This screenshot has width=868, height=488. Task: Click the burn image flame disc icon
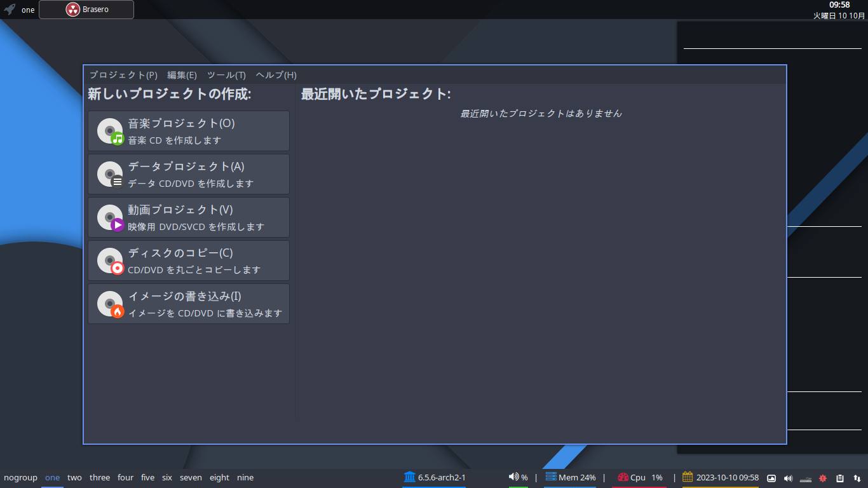110,304
